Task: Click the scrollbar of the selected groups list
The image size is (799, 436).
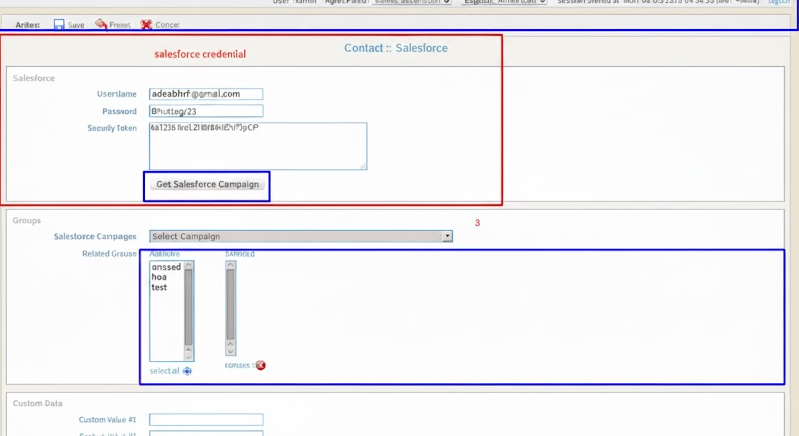Action: (230, 308)
